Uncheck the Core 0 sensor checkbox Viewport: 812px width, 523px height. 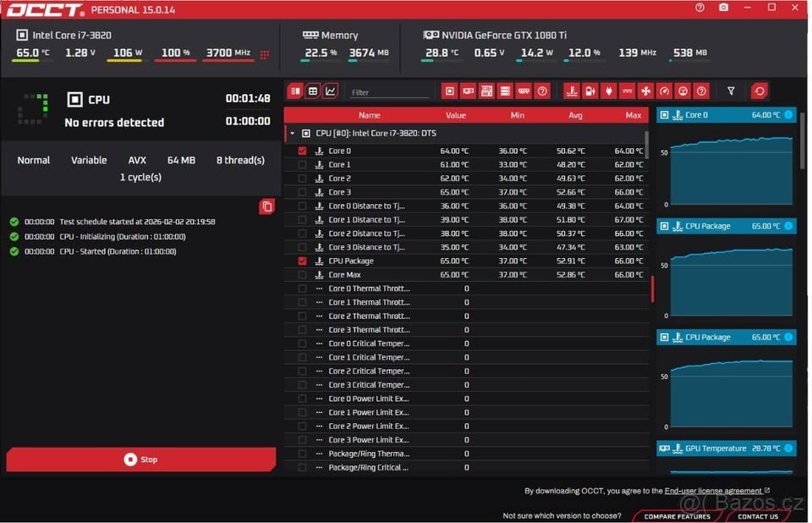click(303, 151)
